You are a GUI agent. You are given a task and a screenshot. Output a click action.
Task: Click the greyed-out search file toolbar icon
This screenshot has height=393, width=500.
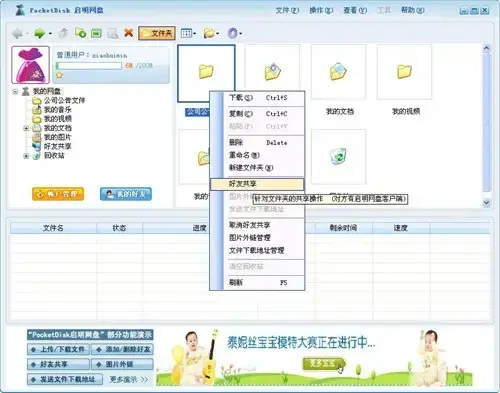tap(113, 33)
